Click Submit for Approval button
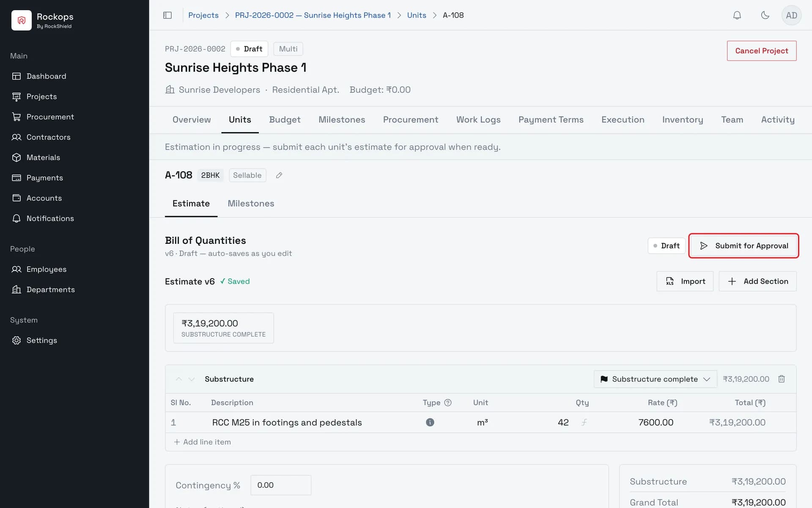 743,246
